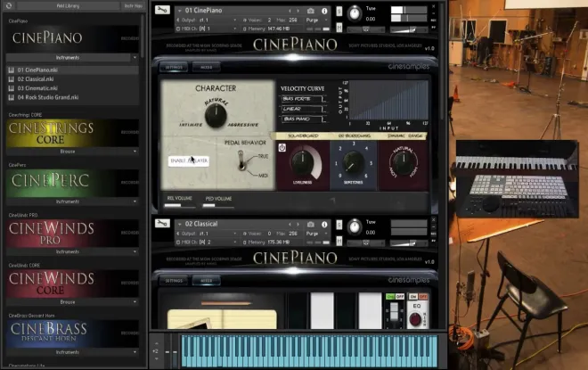Click Tune knob on 01 CinePiano

tap(354, 13)
